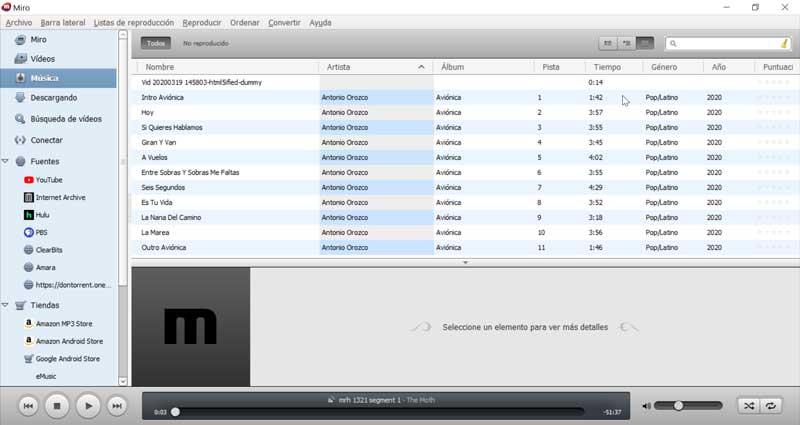Select the track Si Quieres Hablamos
This screenshot has width=800, height=425.
(x=465, y=128)
